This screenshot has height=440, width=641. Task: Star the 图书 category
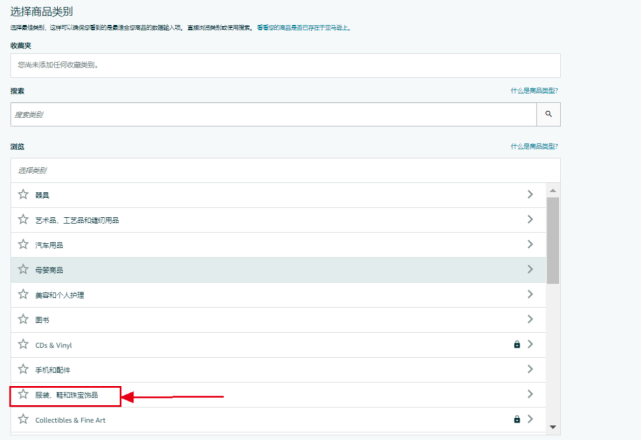[x=23, y=319]
